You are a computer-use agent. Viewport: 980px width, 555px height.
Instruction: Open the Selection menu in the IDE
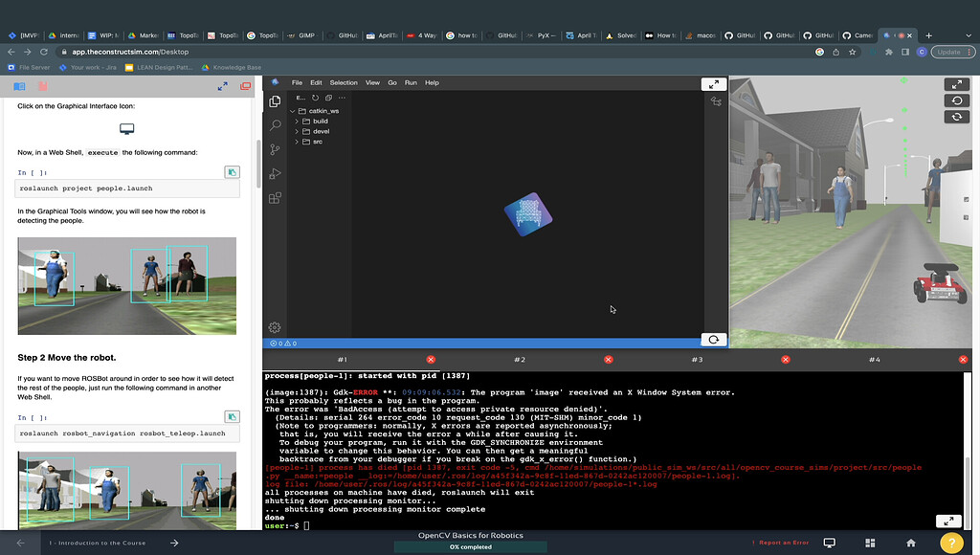[x=344, y=83]
